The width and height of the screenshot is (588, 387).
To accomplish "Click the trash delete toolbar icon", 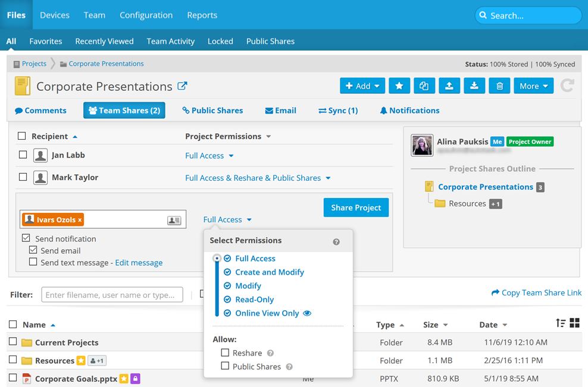I will pyautogui.click(x=499, y=86).
